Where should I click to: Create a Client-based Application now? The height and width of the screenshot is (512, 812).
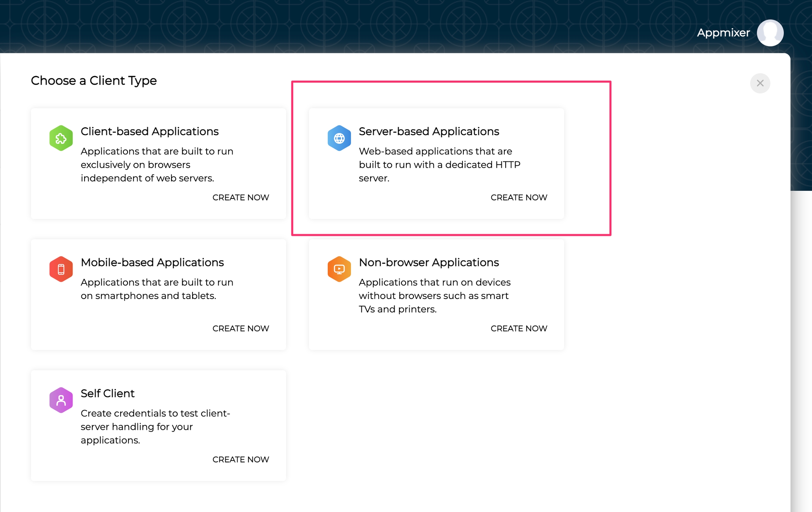[241, 197]
